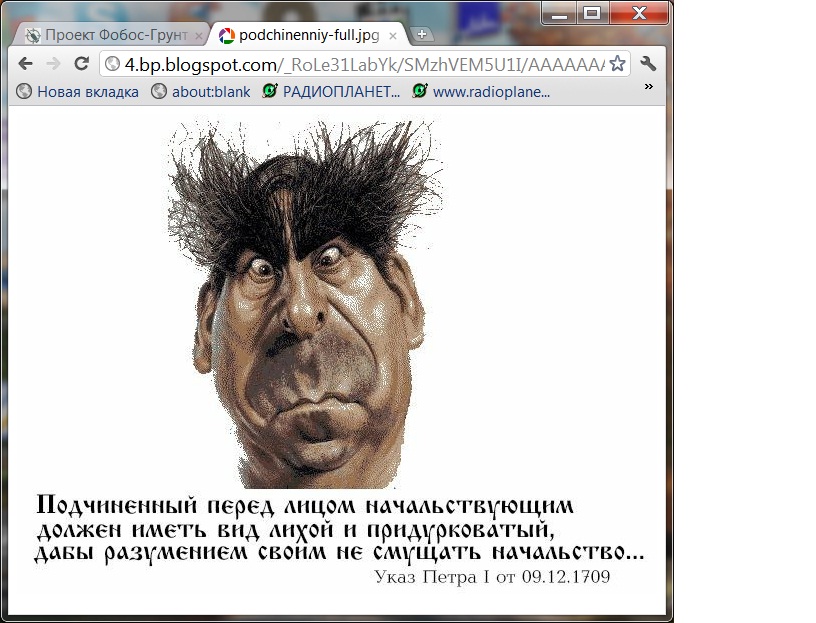Click the caption line 'дабы разумением своим'
The image size is (816, 623).
click(339, 552)
